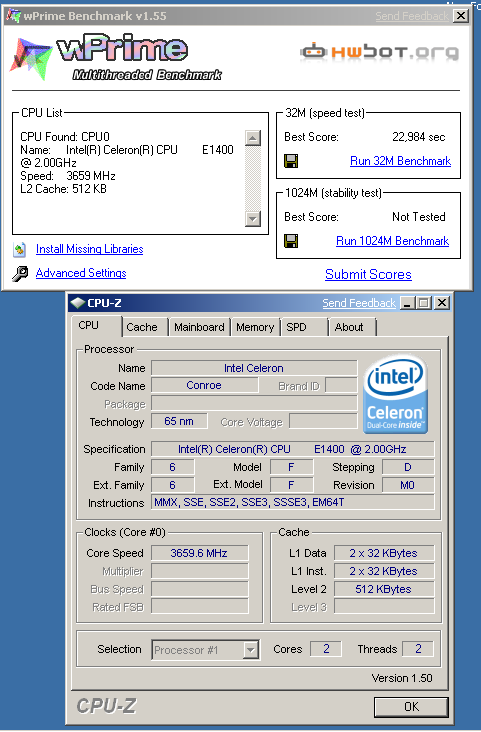Click the Install Missing Libraries icon

20,249
